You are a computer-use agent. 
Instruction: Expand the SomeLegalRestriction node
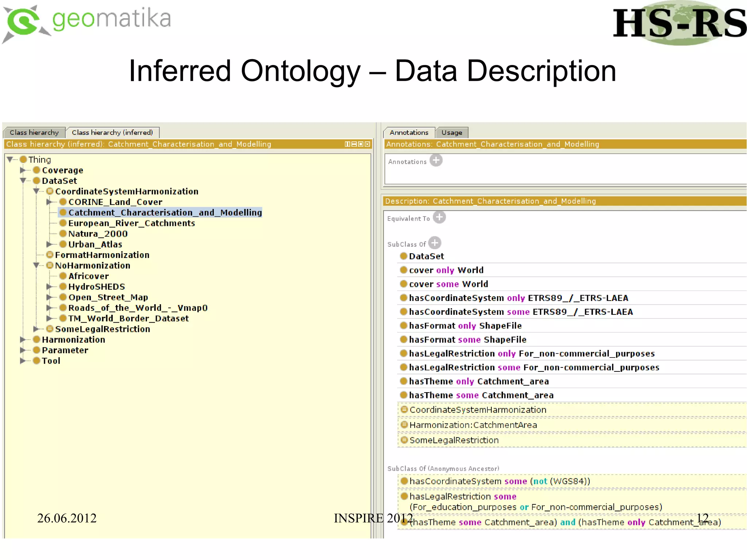click(36, 329)
